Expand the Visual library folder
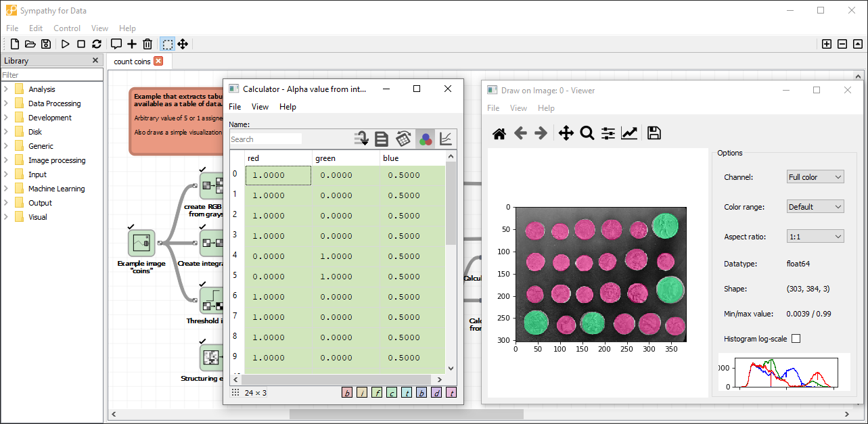868x424 pixels. pyautogui.click(x=6, y=217)
